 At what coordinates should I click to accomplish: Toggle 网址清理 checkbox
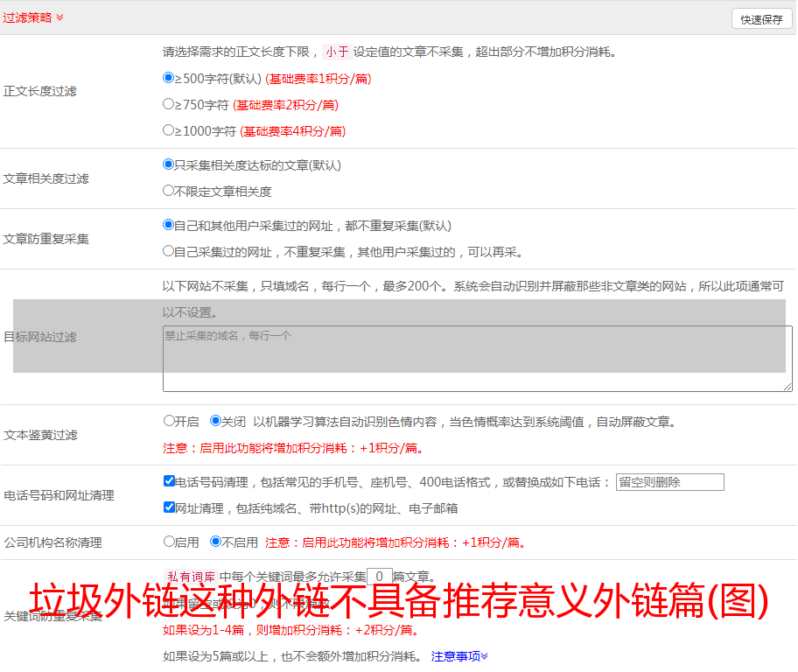tap(170, 507)
